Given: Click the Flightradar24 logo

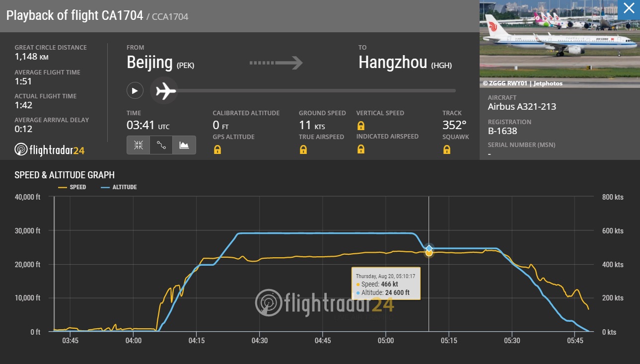Looking at the screenshot, I should (50, 149).
